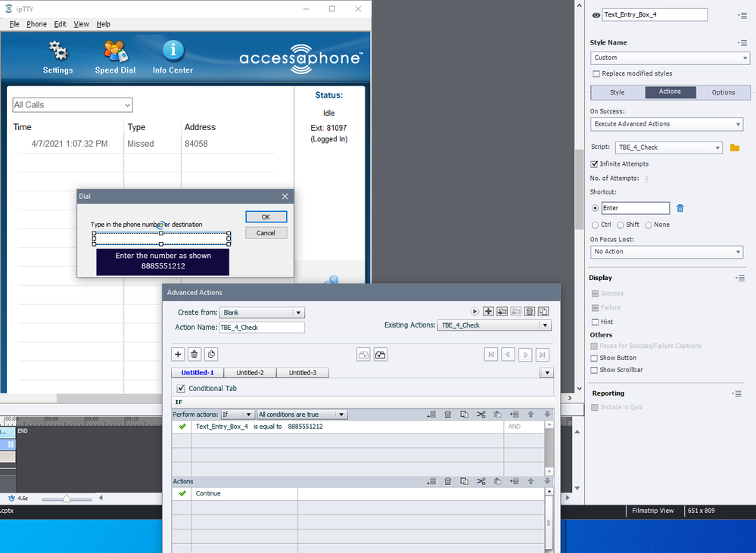
Task: Expand the Create from Blank dropdown
Action: point(300,312)
